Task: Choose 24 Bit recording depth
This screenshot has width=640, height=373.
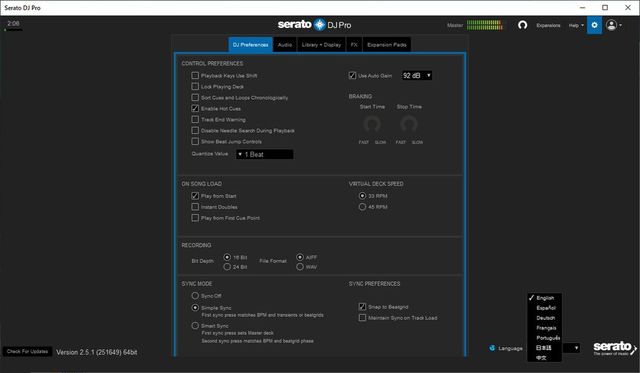Action: (227, 266)
